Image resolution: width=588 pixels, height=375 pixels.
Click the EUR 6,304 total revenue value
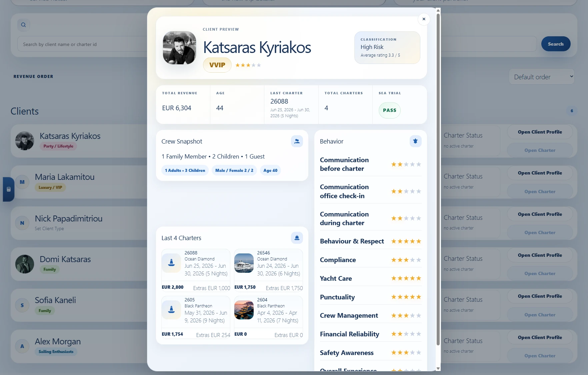[177, 108]
